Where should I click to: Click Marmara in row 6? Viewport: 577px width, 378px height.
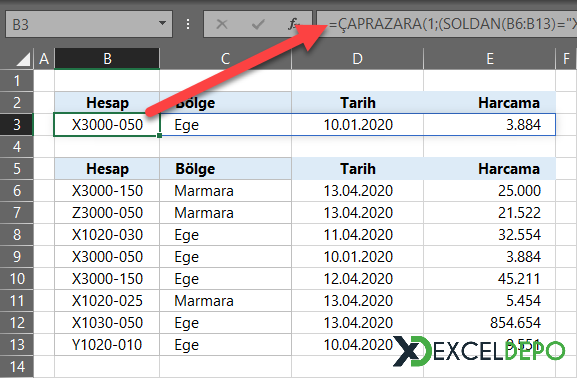coord(204,191)
